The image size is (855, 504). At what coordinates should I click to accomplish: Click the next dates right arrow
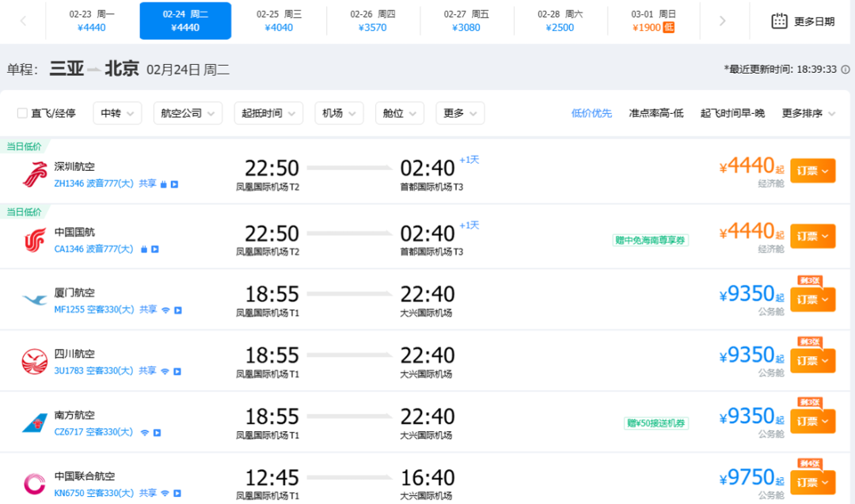[x=723, y=21]
